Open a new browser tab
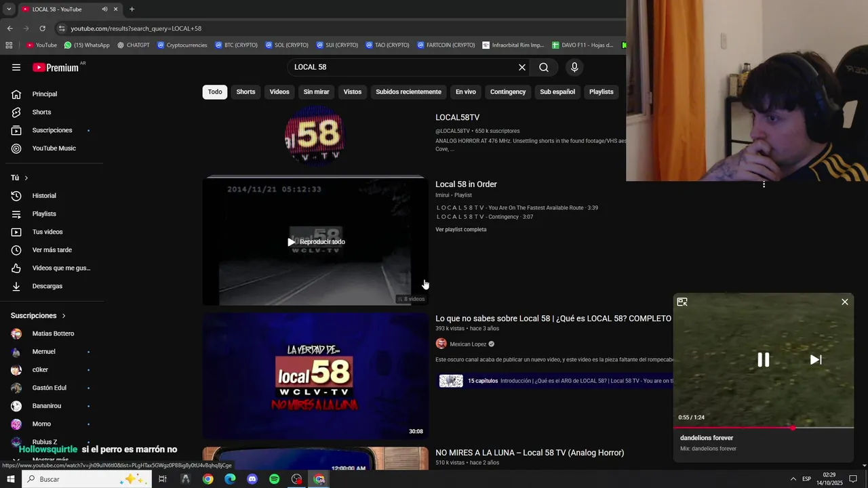The image size is (868, 488). [132, 9]
